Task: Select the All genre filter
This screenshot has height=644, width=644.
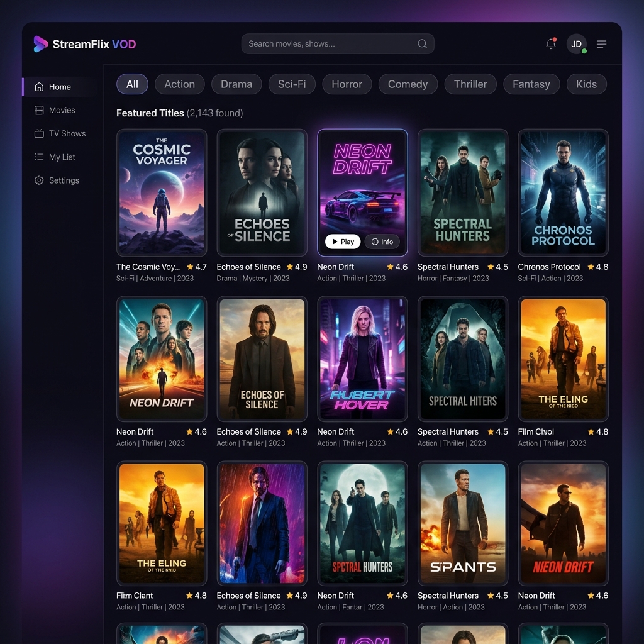Action: [x=132, y=84]
